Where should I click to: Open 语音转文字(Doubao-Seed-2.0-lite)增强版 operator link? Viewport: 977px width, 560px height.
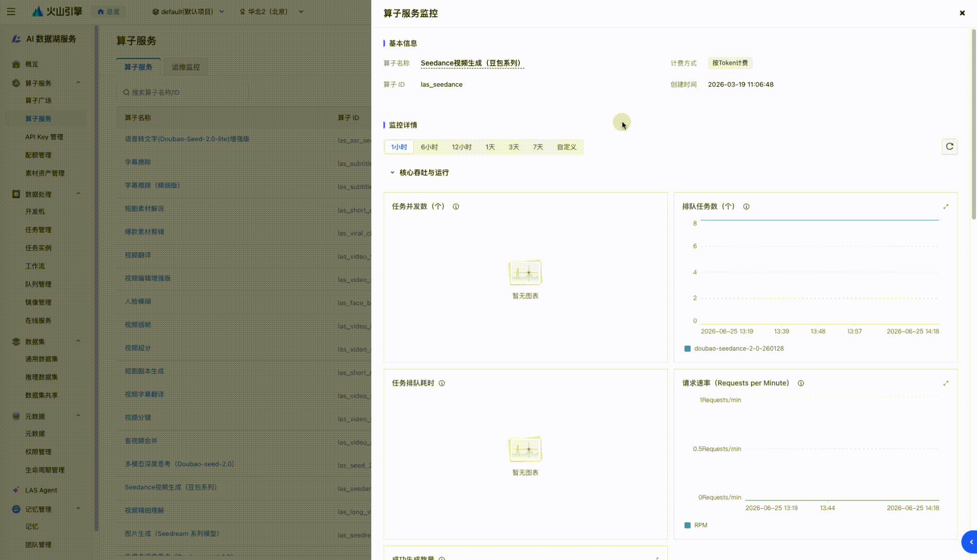click(x=187, y=139)
